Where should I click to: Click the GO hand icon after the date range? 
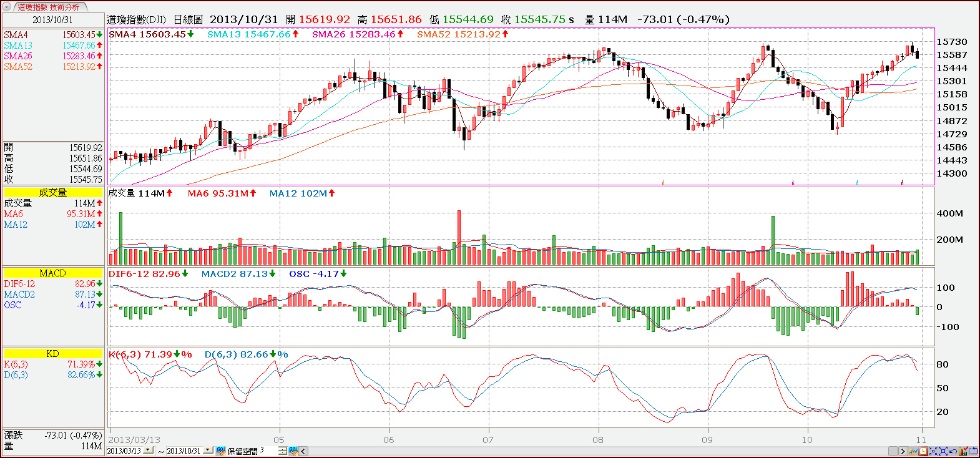pos(221,451)
